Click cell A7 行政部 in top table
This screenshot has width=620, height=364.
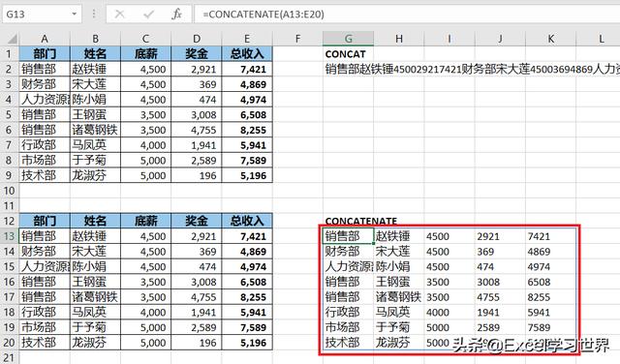click(45, 145)
